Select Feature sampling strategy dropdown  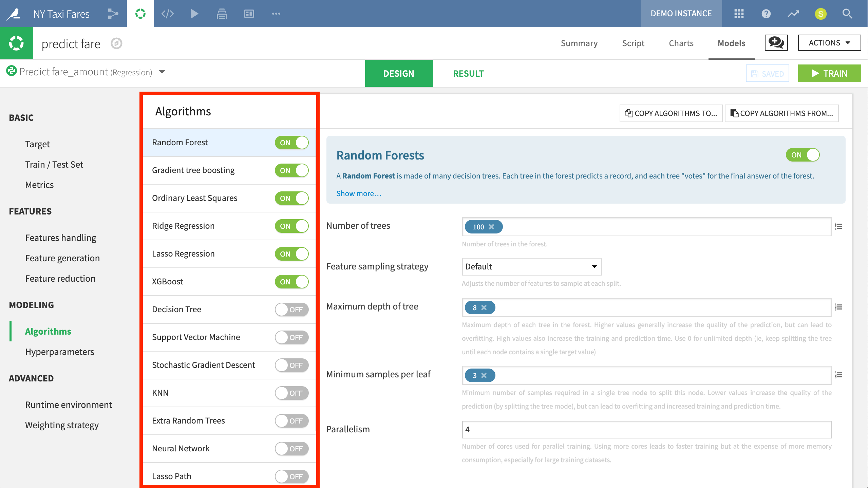[x=531, y=266]
